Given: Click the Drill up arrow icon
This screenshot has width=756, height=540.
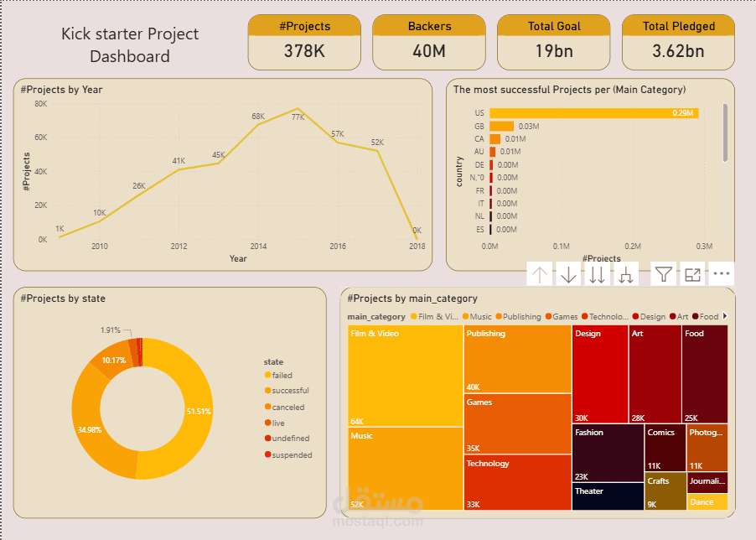Looking at the screenshot, I should (x=540, y=275).
